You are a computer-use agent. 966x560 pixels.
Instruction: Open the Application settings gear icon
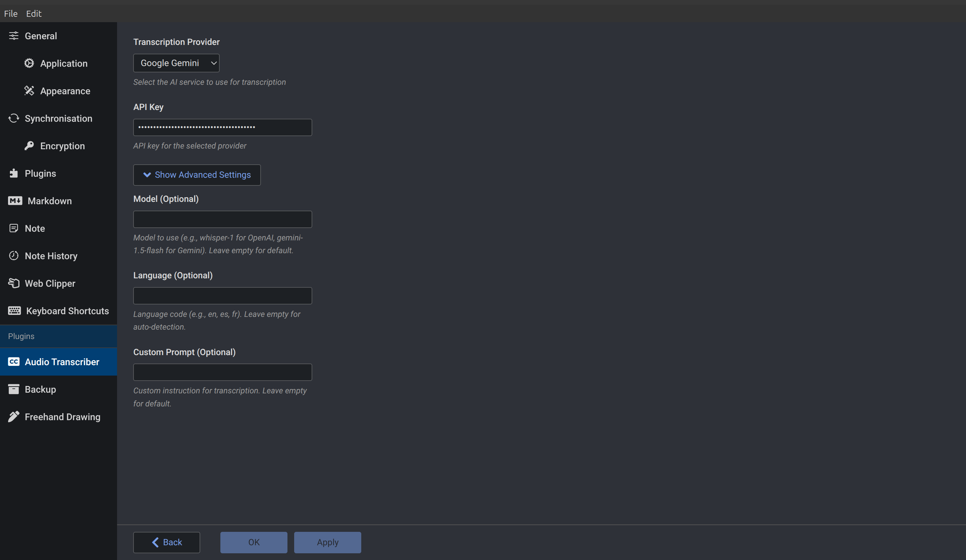click(30, 63)
